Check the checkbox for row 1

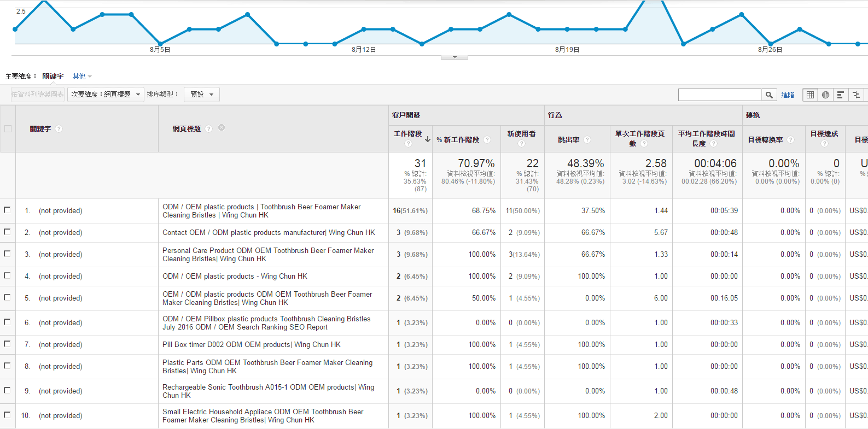pos(8,210)
